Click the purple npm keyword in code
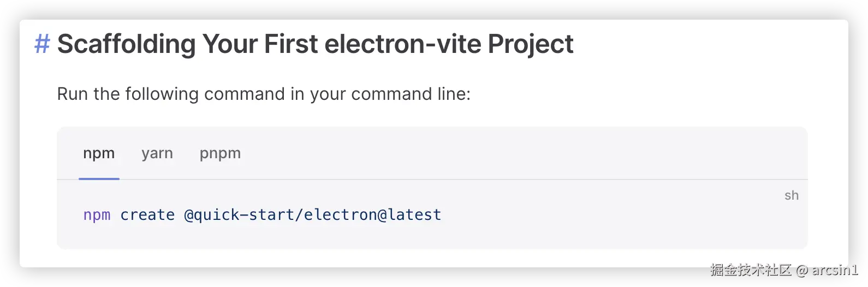This screenshot has height=287, width=868. [x=97, y=215]
